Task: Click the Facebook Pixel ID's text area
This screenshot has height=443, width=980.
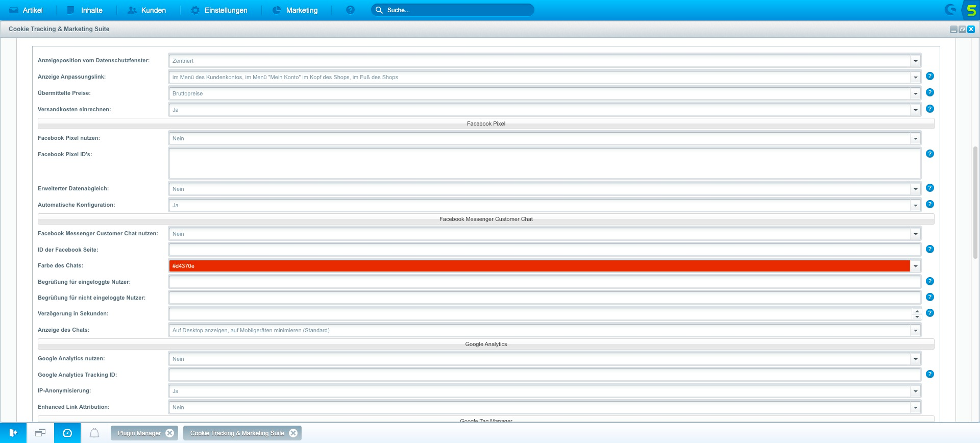Action: click(545, 163)
